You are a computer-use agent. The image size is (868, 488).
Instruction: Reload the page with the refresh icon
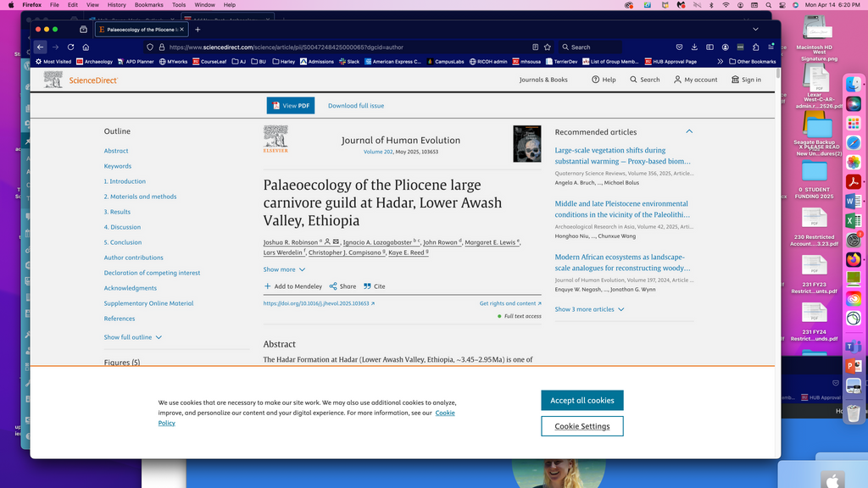pos(71,47)
